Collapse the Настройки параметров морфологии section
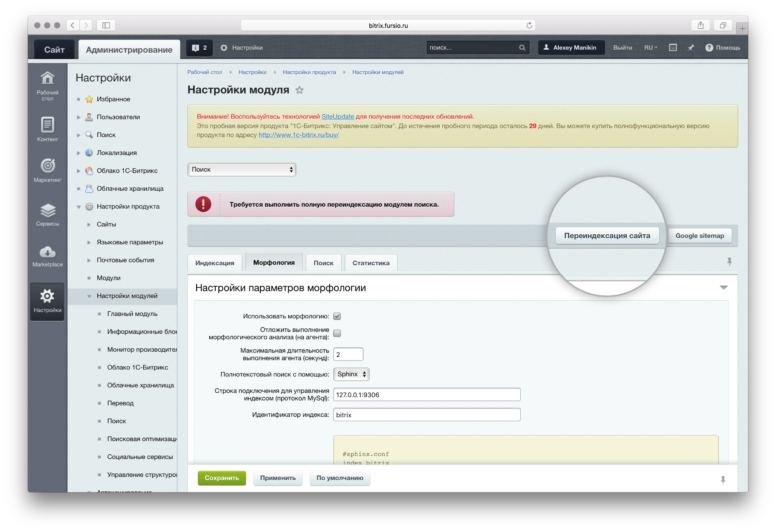The width and height of the screenshot is (776, 532). pyautogui.click(x=723, y=288)
